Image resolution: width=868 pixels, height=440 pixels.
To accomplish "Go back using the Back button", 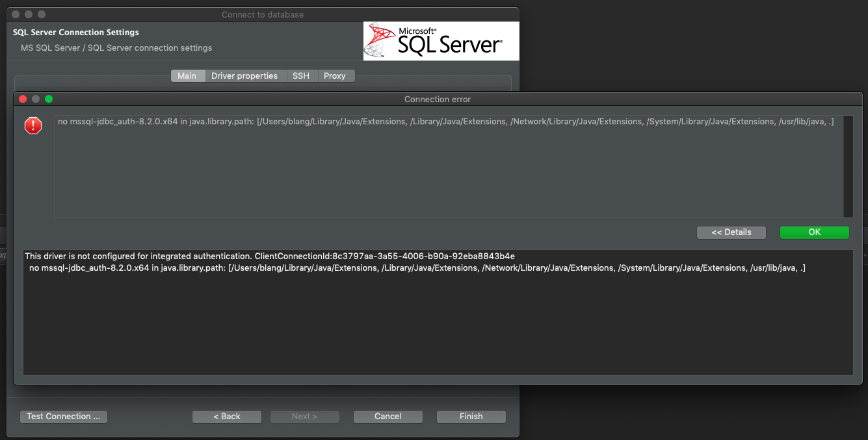I will pos(226,417).
